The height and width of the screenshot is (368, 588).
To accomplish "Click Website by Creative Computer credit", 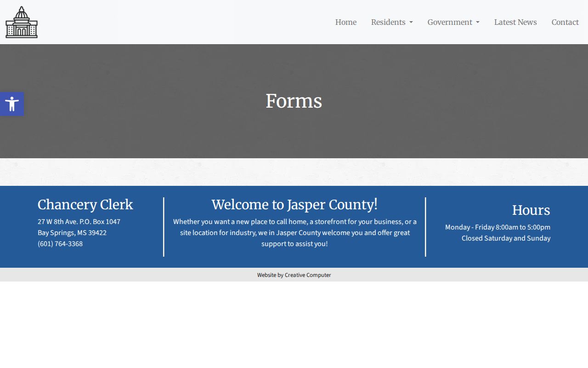I will pyautogui.click(x=294, y=275).
